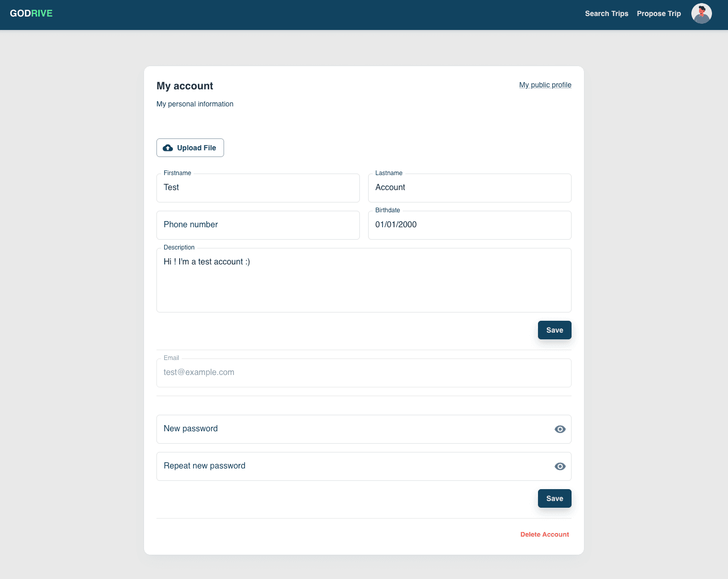
Task: Click the Delete Account link
Action: pos(544,535)
